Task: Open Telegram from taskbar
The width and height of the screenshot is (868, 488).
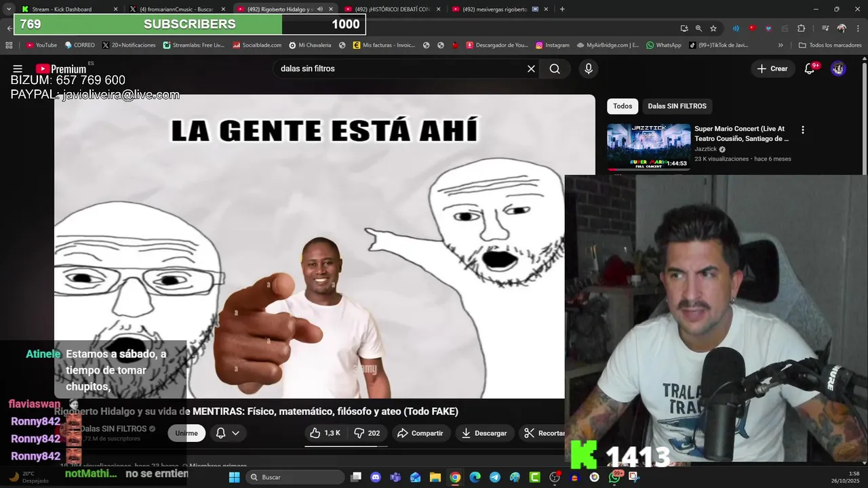Action: pos(494,477)
